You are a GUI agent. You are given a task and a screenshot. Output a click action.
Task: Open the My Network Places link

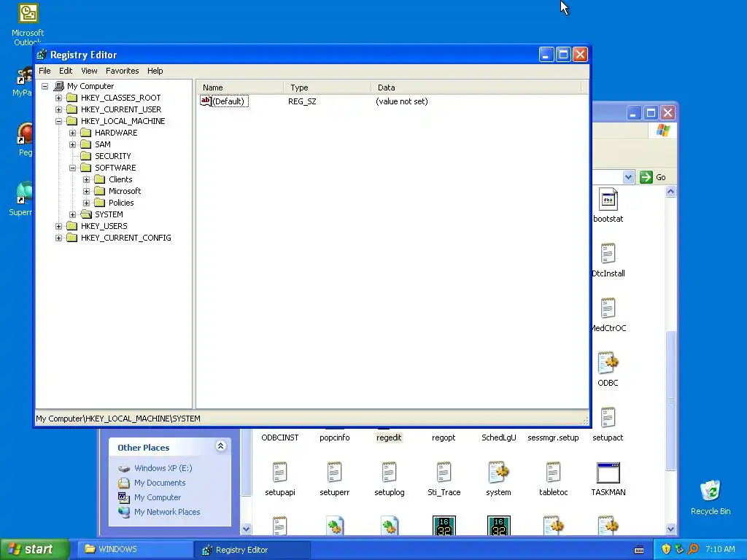167,512
